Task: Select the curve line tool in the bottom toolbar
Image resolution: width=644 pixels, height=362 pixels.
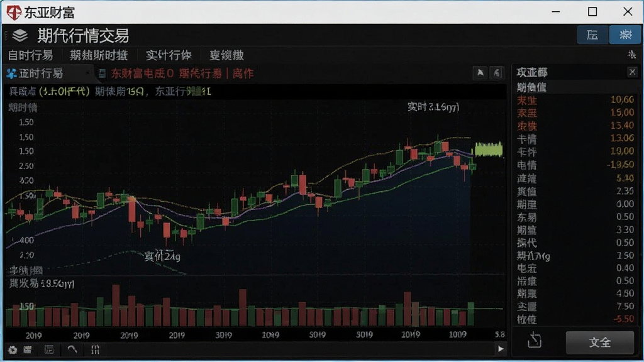Action: pos(72,349)
